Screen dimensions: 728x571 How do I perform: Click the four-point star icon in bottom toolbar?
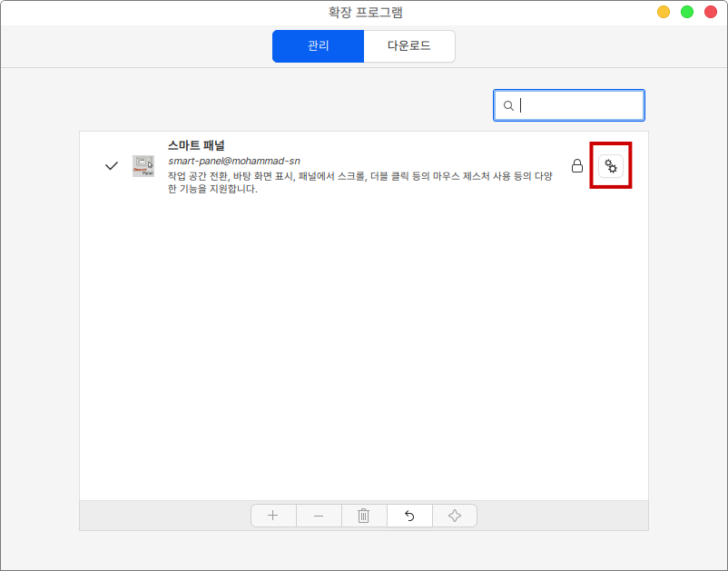tap(455, 516)
